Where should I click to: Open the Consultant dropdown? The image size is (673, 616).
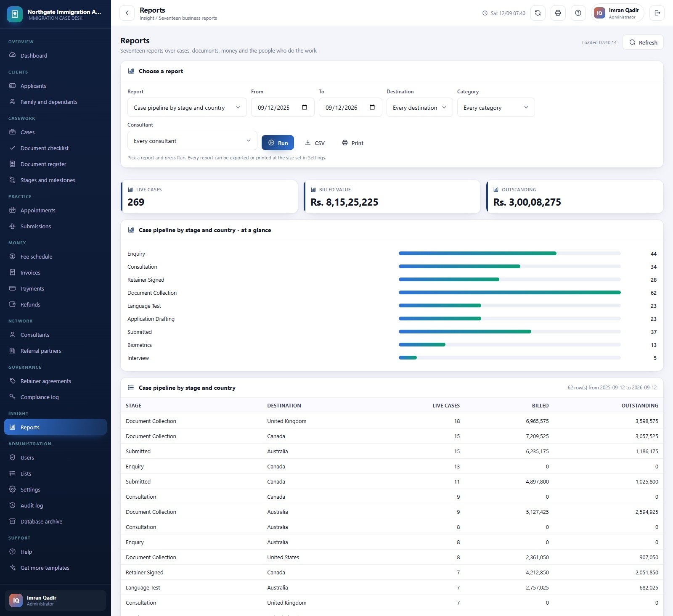point(192,140)
